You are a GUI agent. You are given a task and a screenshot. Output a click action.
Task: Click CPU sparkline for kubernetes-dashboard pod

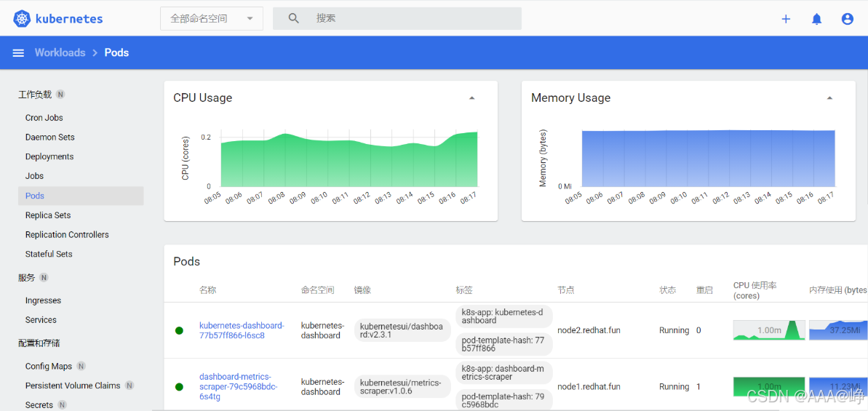click(769, 330)
